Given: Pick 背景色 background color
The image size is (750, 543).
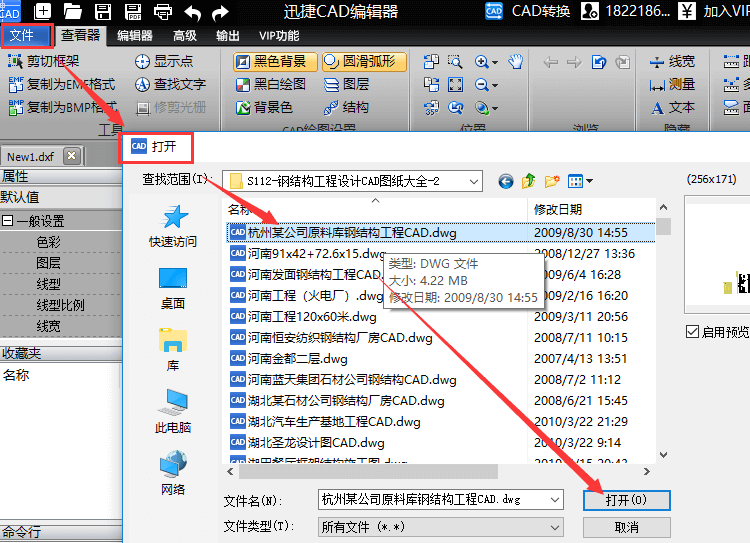Looking at the screenshot, I should 264,107.
